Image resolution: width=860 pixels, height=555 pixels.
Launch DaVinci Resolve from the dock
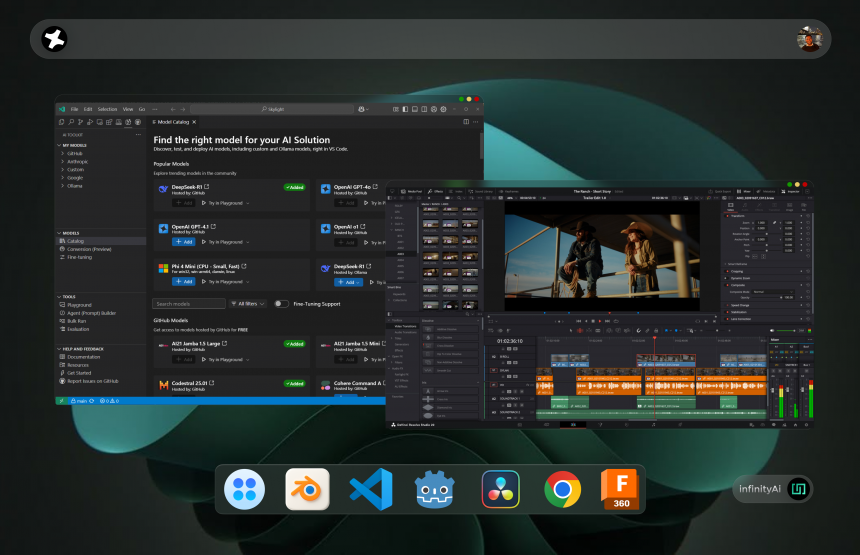(x=500, y=489)
